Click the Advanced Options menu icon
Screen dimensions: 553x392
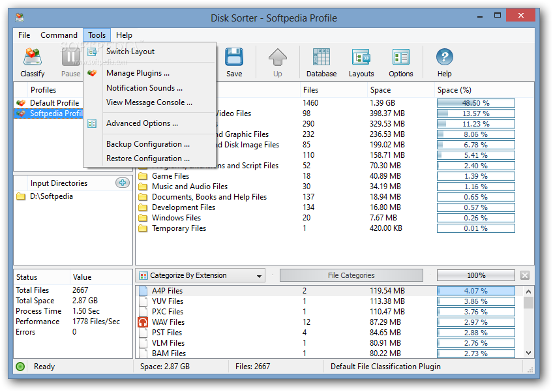[92, 123]
